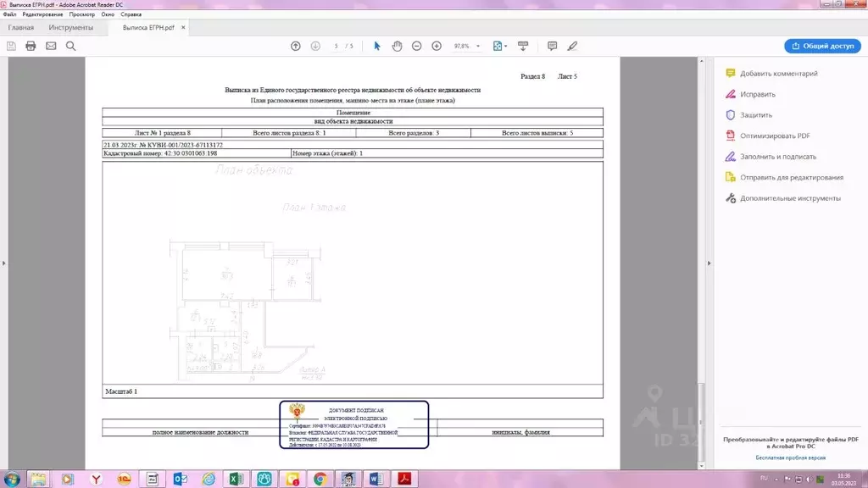Click the zoom in plus button
The width and height of the screenshot is (868, 488).
click(437, 46)
